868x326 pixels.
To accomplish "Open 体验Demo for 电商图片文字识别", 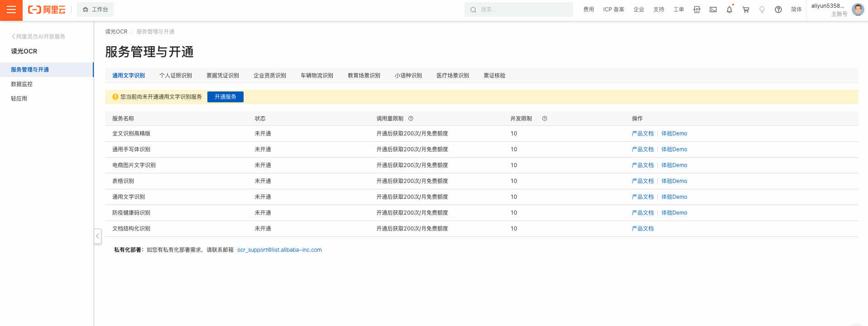I will click(674, 165).
